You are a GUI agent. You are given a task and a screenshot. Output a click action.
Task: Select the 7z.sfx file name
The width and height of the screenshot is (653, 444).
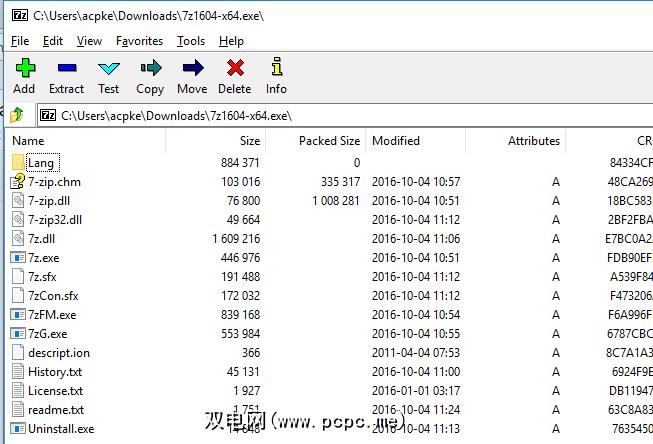pos(42,277)
